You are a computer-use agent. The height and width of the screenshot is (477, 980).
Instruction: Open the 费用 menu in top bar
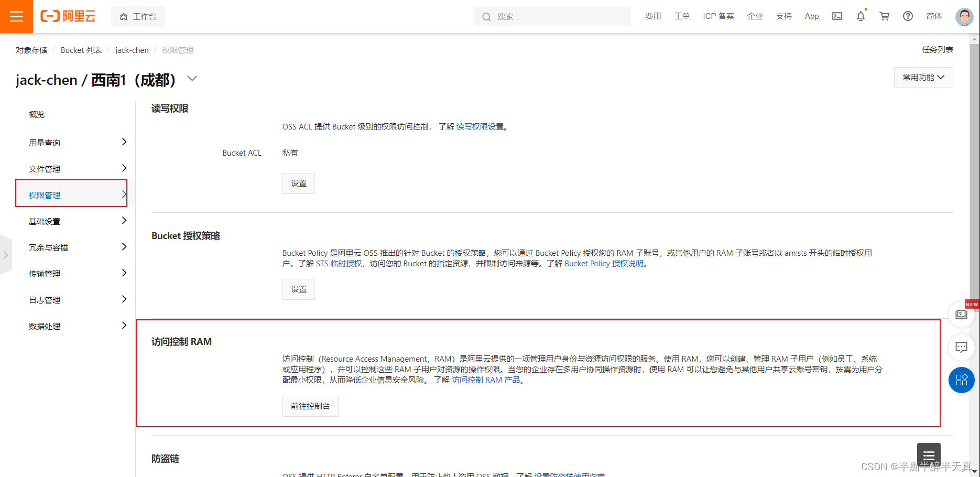(x=653, y=16)
